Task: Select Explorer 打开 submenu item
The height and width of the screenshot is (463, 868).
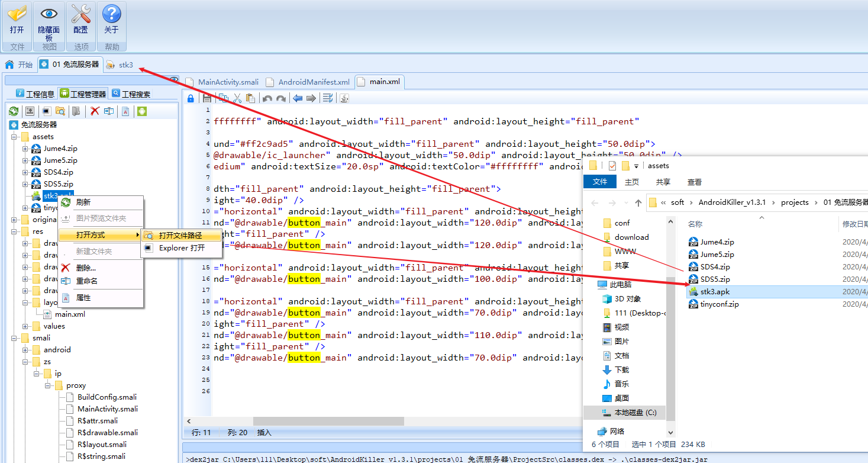Action: pyautogui.click(x=181, y=248)
